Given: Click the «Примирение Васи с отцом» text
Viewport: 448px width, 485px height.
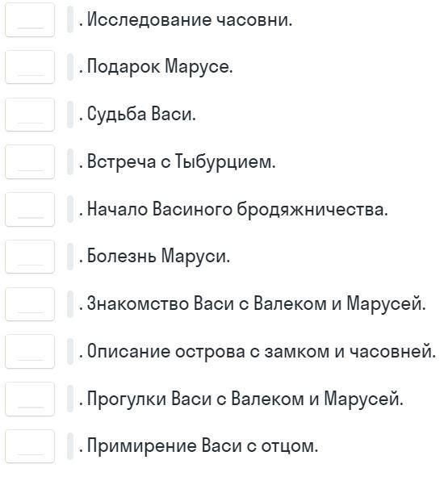Looking at the screenshot, I should (203, 446).
